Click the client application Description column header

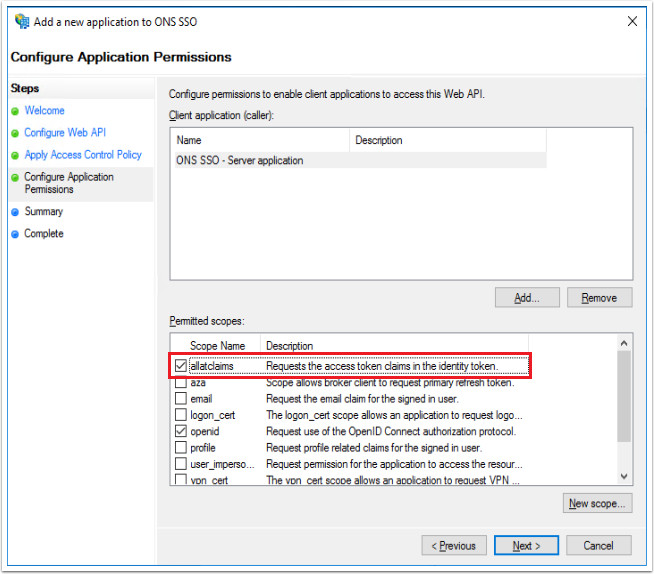click(448, 140)
